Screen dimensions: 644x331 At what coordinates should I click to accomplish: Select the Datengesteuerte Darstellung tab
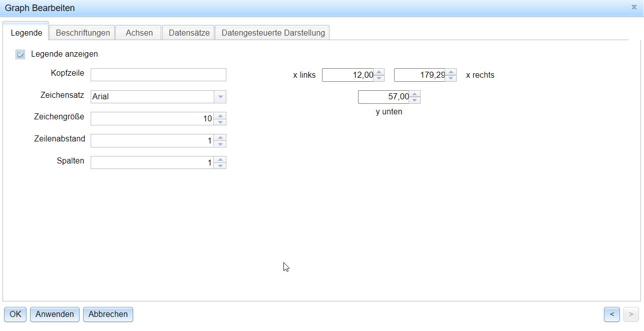pyautogui.click(x=273, y=33)
